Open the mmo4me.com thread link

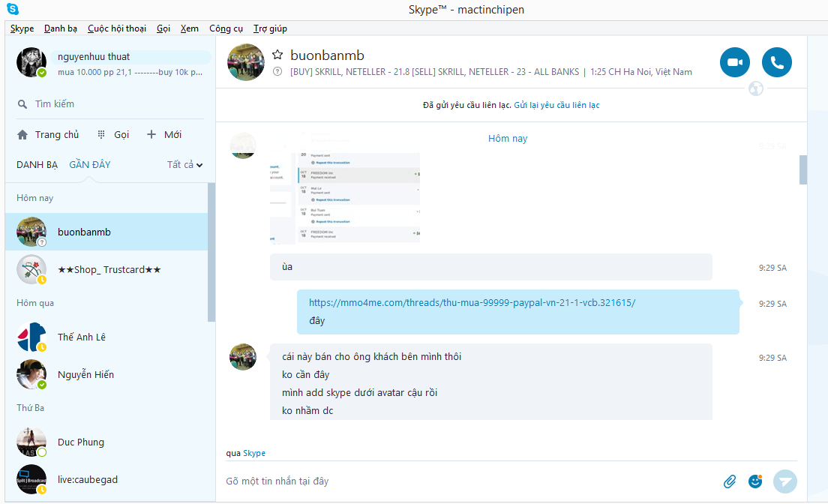pos(472,303)
